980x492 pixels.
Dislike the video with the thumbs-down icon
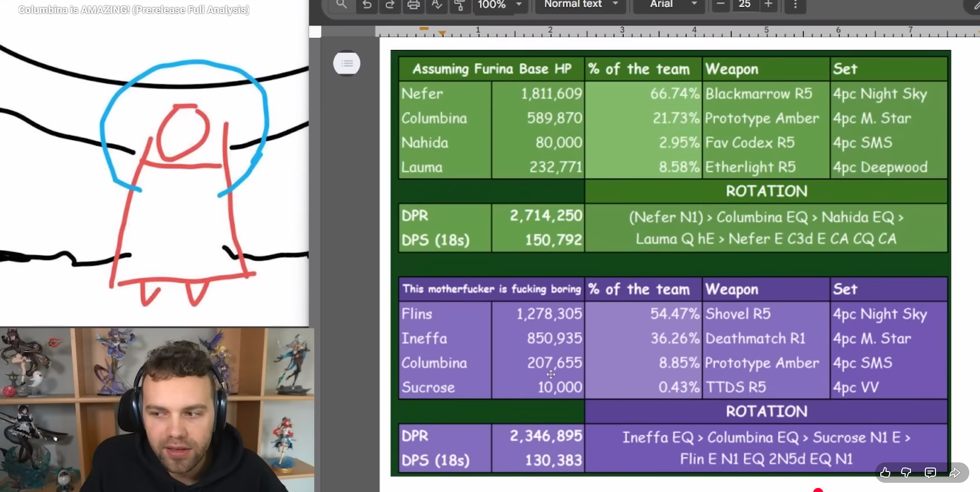pyautogui.click(x=906, y=473)
